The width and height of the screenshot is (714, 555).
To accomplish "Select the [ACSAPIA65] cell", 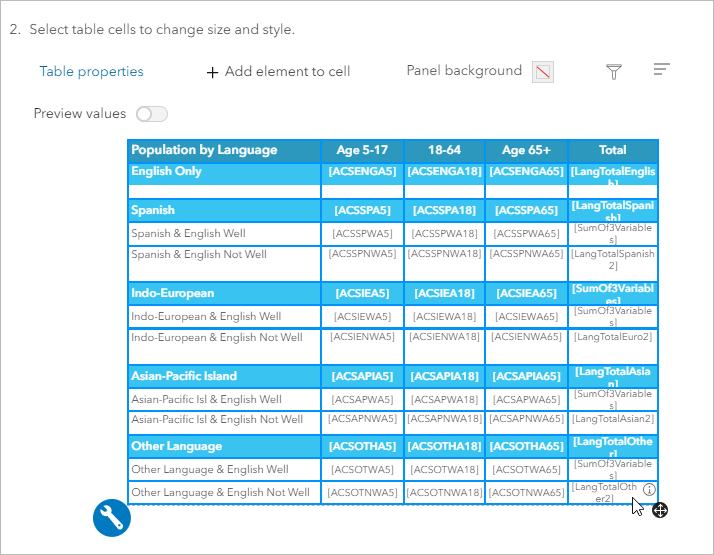I will pos(526,376).
